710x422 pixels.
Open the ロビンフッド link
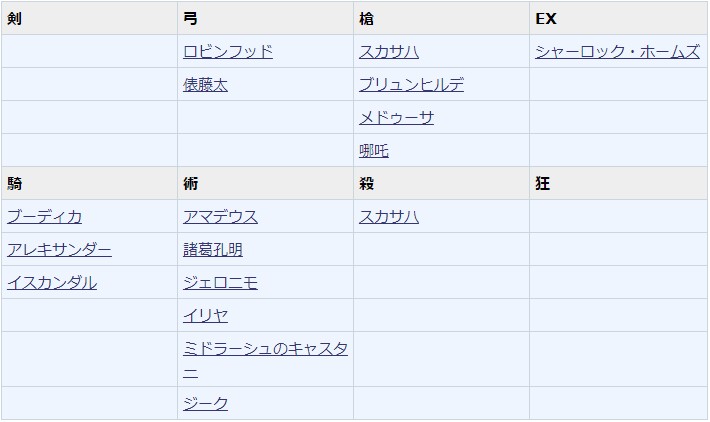click(x=228, y=52)
